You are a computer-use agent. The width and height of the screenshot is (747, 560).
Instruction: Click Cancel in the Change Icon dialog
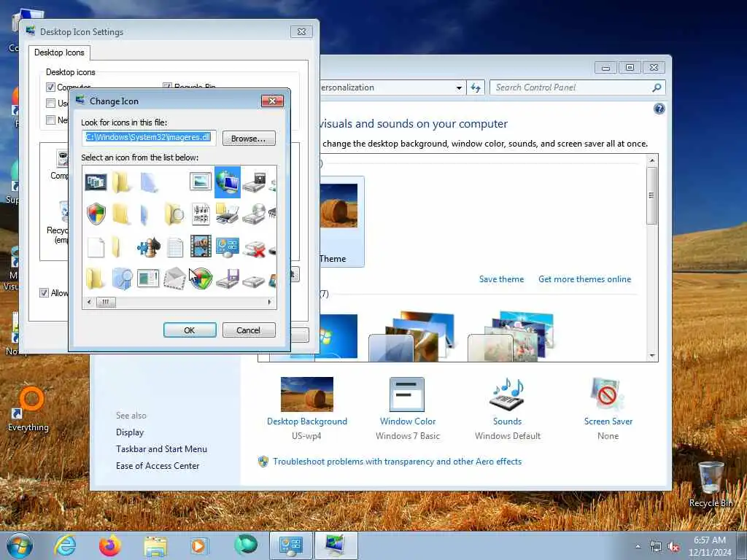click(x=248, y=330)
